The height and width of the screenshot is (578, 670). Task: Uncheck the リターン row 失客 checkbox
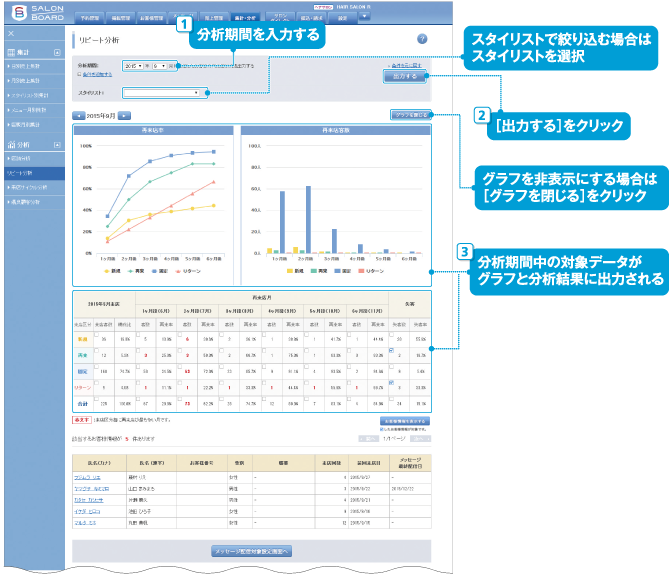tap(391, 383)
